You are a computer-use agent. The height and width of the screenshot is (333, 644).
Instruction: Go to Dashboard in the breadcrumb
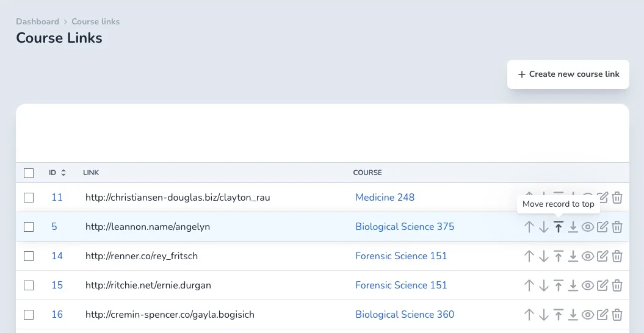click(37, 21)
